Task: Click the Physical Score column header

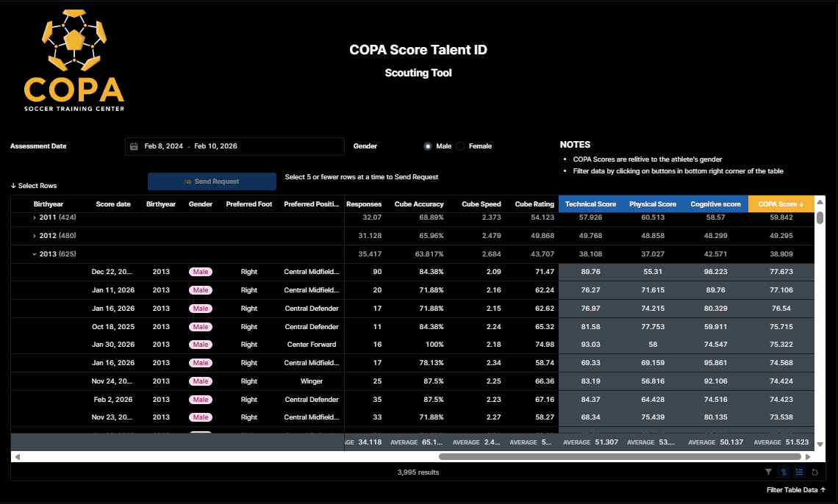Action: coord(652,204)
